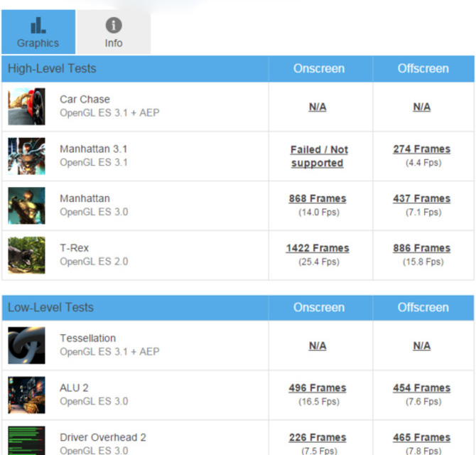Open the 868 Frames result link
476x455 pixels.
[318, 198]
